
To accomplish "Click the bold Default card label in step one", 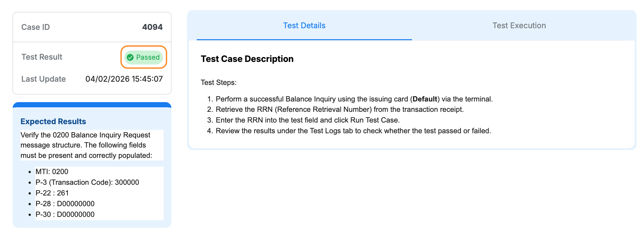I will coord(426,99).
